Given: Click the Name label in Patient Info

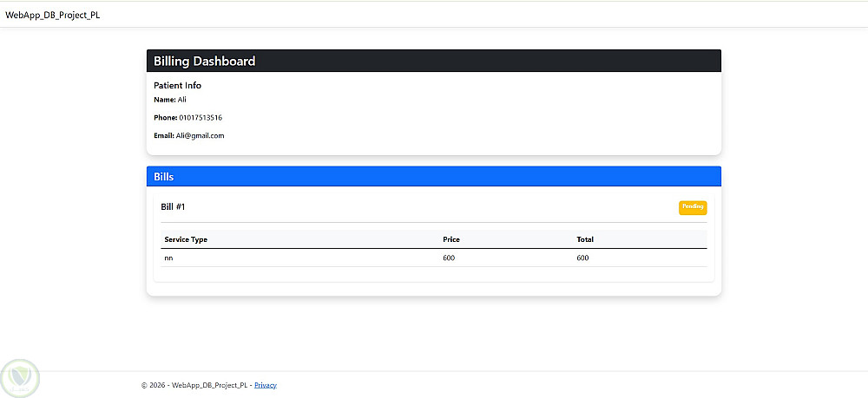Looking at the screenshot, I should coord(164,100).
